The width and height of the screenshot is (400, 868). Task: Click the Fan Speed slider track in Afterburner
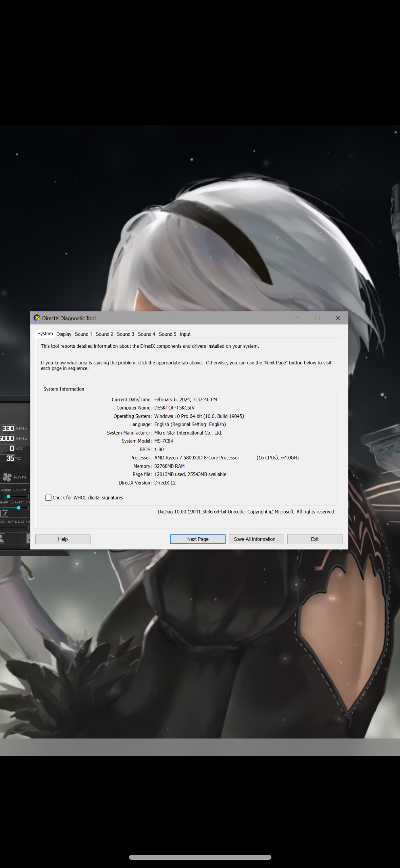pyautogui.click(x=14, y=528)
